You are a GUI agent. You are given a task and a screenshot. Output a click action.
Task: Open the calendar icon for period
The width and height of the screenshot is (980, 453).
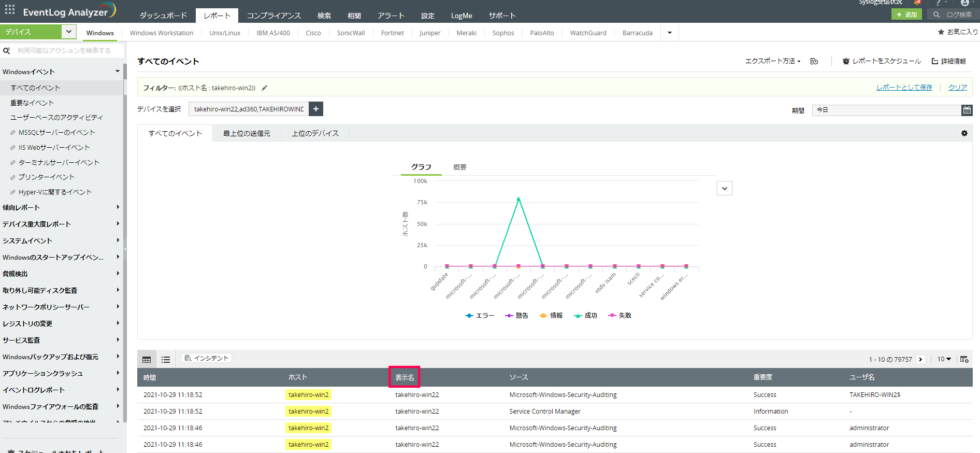point(967,110)
